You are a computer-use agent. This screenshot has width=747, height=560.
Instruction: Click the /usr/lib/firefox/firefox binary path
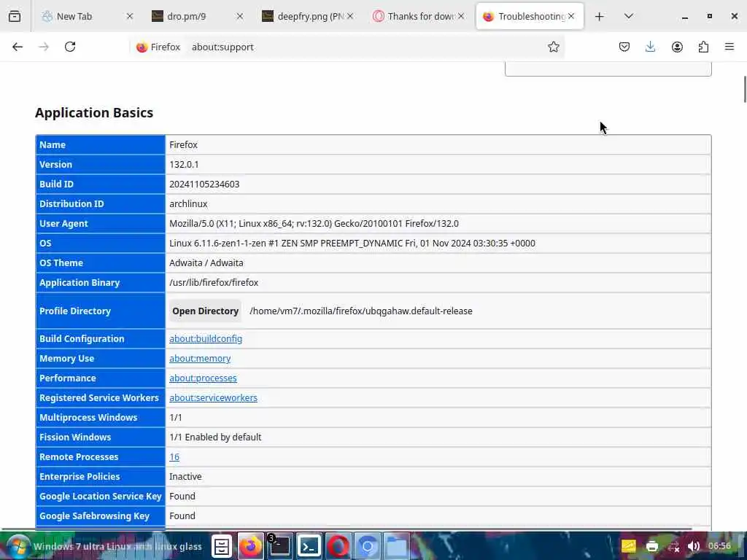pyautogui.click(x=214, y=282)
